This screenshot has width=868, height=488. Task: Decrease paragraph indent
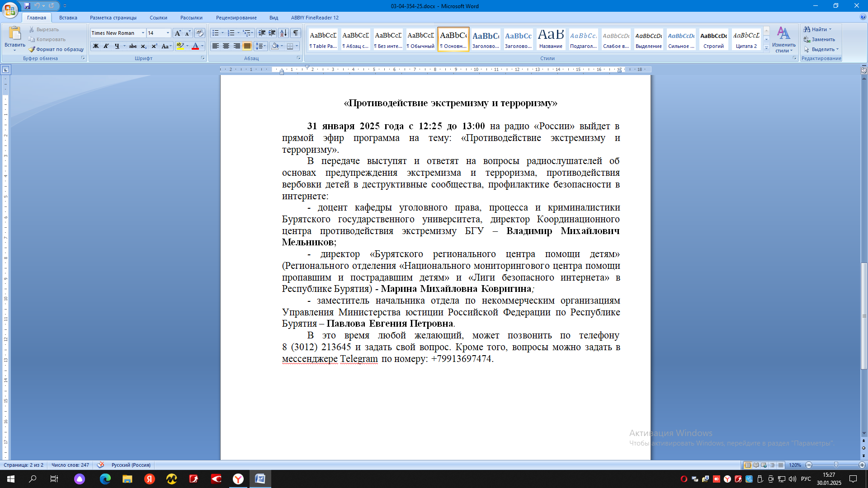pos(262,33)
